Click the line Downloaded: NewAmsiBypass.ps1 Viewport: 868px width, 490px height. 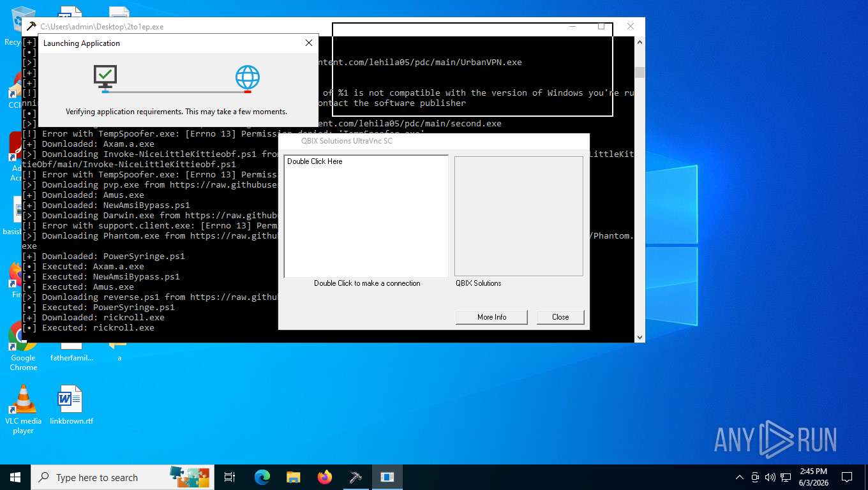tap(106, 205)
